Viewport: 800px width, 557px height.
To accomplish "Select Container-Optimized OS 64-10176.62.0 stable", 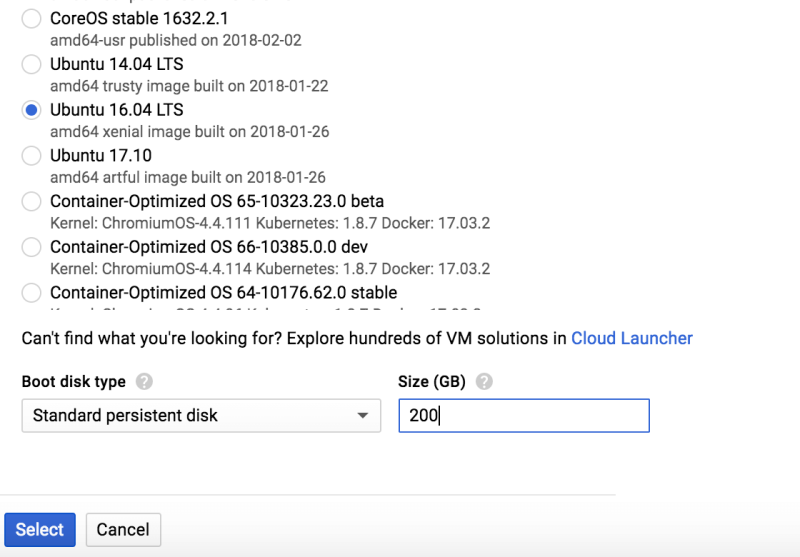I will tap(31, 293).
